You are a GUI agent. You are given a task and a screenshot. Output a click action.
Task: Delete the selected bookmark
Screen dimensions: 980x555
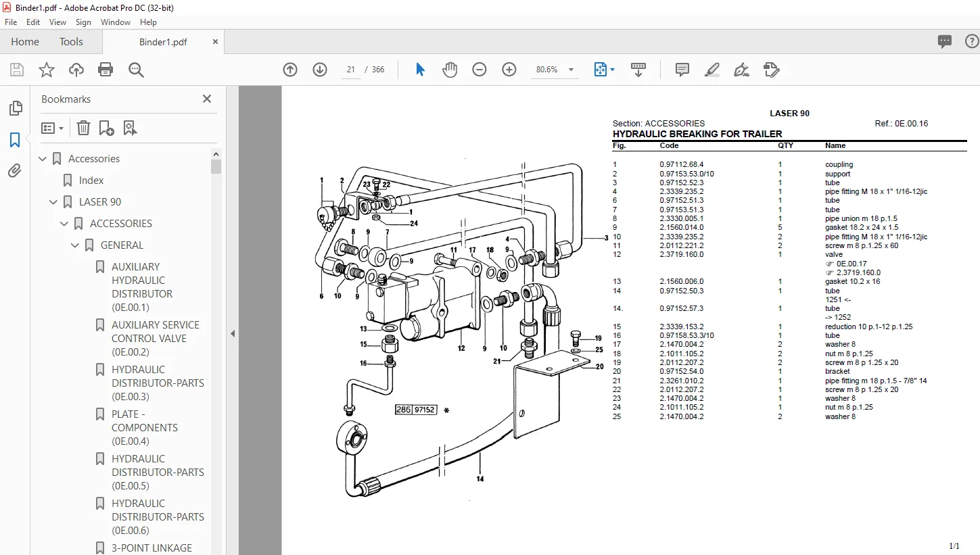pyautogui.click(x=83, y=128)
